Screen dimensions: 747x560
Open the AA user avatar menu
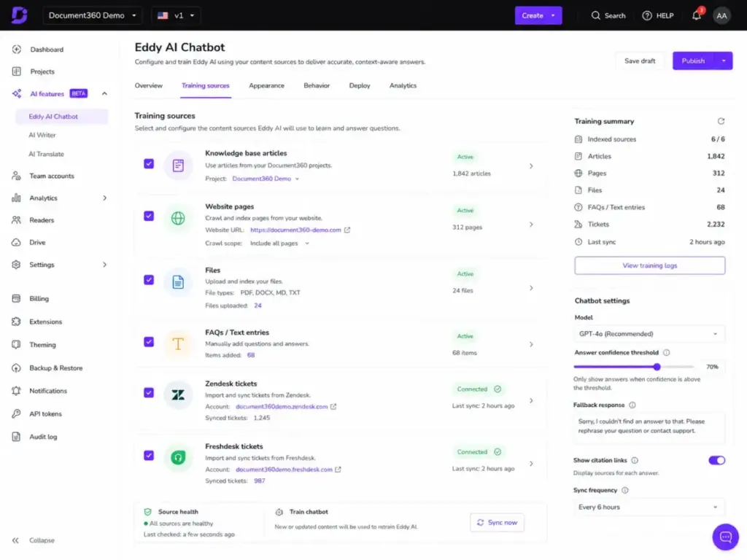721,16
